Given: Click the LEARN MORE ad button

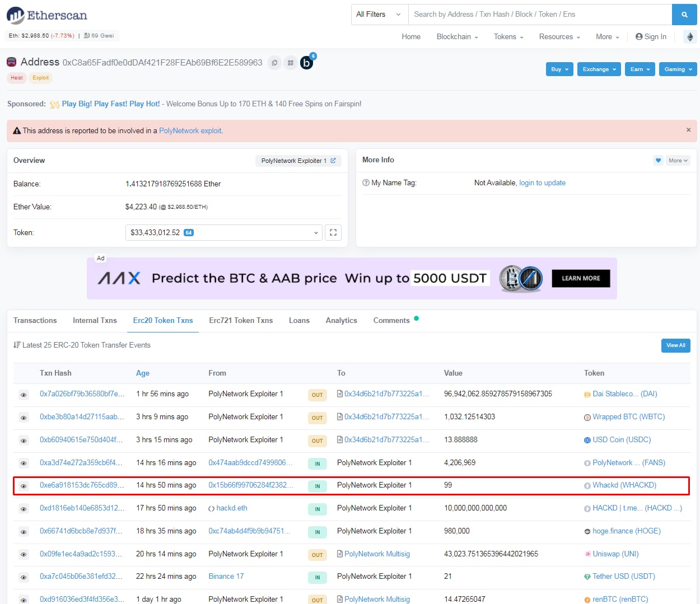Looking at the screenshot, I should click(581, 278).
